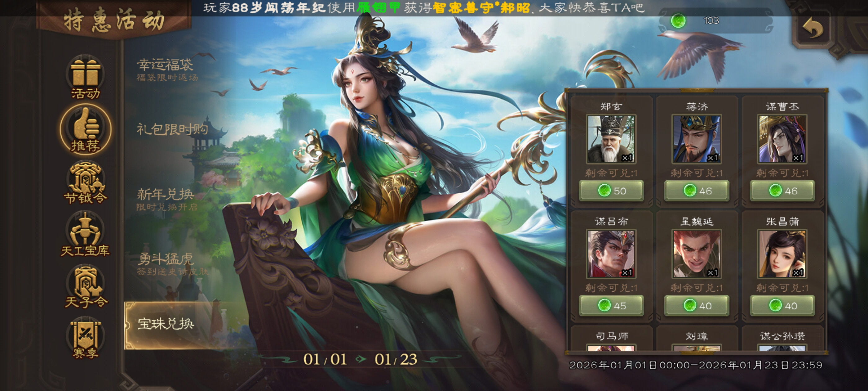
Task: Tap the 司马师 card name
Action: pos(612,336)
